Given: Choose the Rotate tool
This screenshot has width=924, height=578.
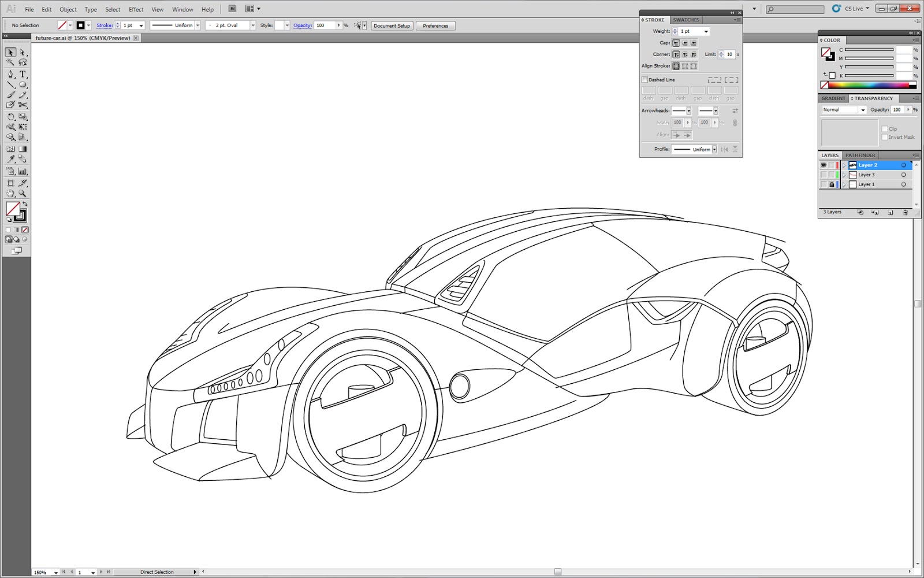Looking at the screenshot, I should pos(10,116).
